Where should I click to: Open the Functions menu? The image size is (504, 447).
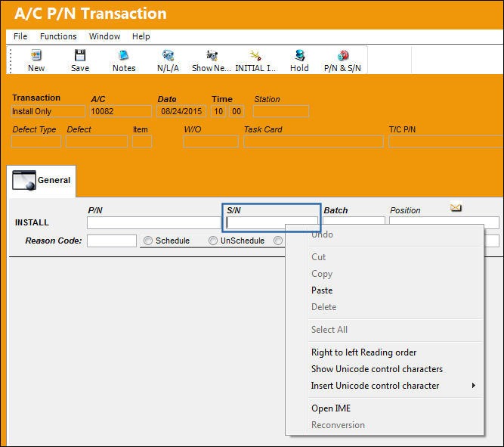(58, 36)
